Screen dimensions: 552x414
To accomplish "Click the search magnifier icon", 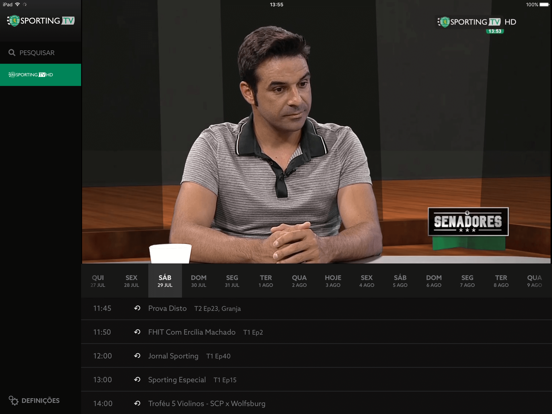I will tap(12, 53).
